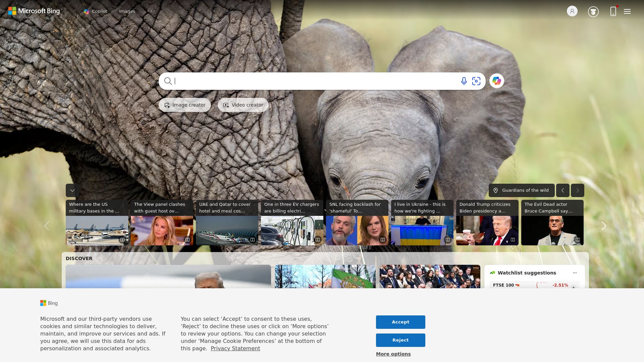Image resolution: width=644 pixels, height=362 pixels.
Task: Open the '...' overflow menu in top navigation
Action: point(152,11)
